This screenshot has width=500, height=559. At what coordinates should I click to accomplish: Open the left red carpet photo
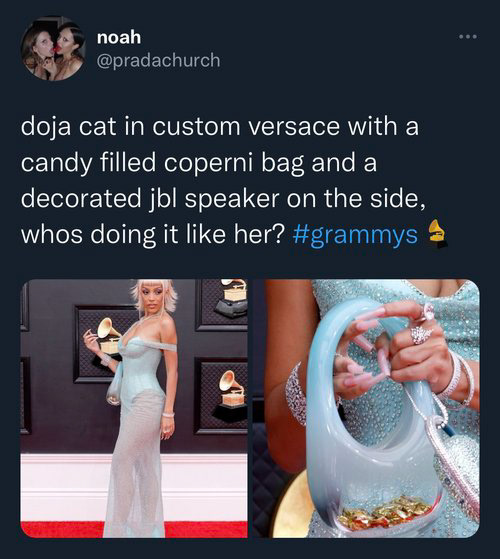134,409
